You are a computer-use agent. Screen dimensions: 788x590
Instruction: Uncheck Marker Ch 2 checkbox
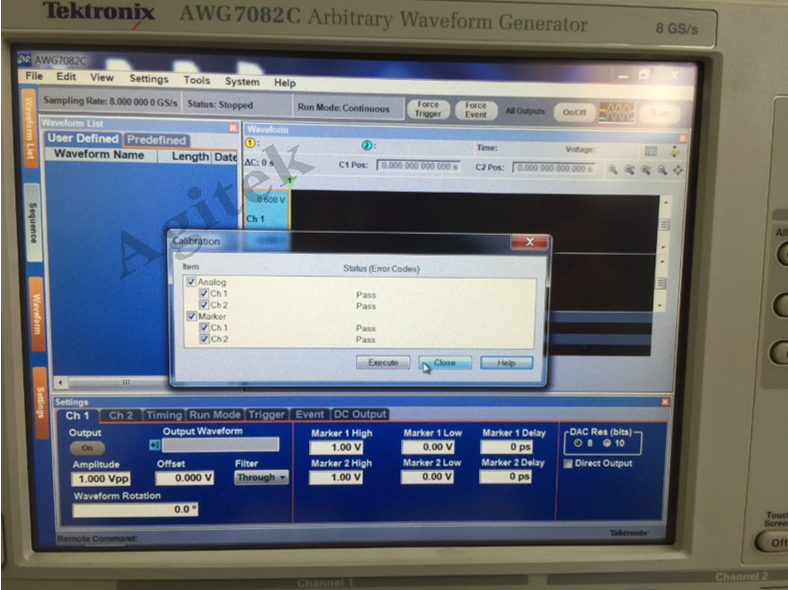tap(204, 339)
